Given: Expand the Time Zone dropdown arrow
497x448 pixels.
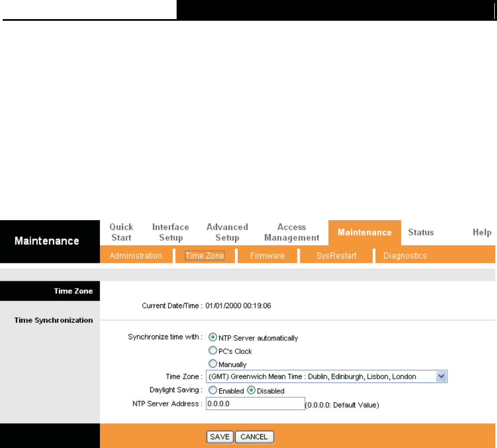Looking at the screenshot, I should [441, 376].
